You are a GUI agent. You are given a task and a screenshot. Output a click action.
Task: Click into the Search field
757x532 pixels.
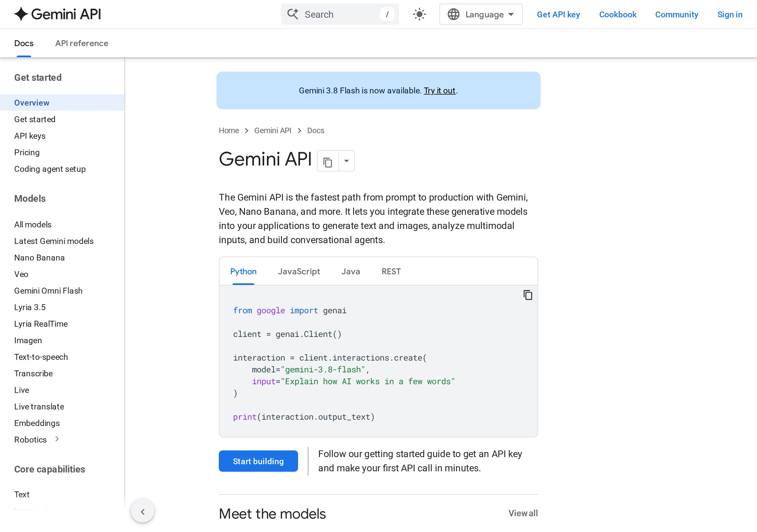click(340, 14)
